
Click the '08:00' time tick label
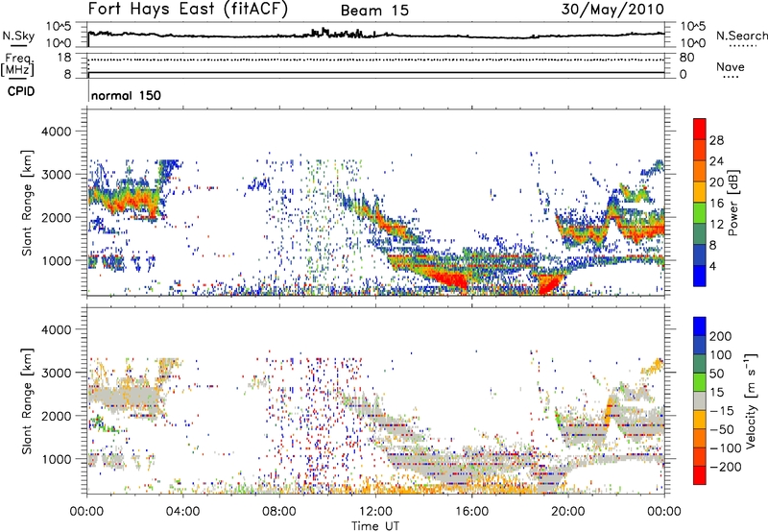[x=279, y=512]
